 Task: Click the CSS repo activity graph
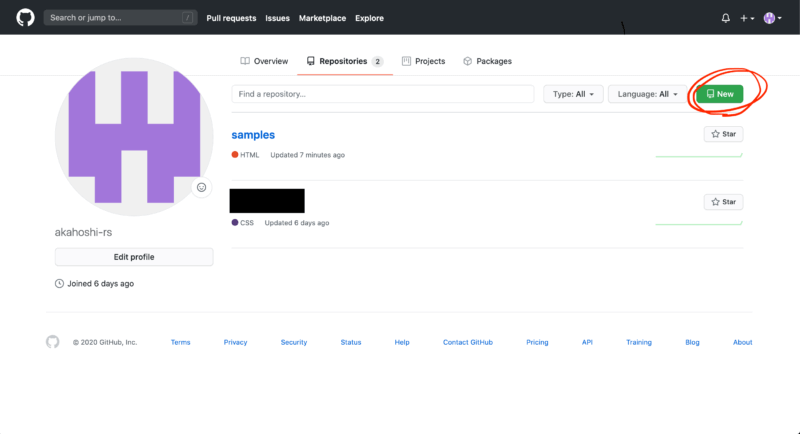699,222
